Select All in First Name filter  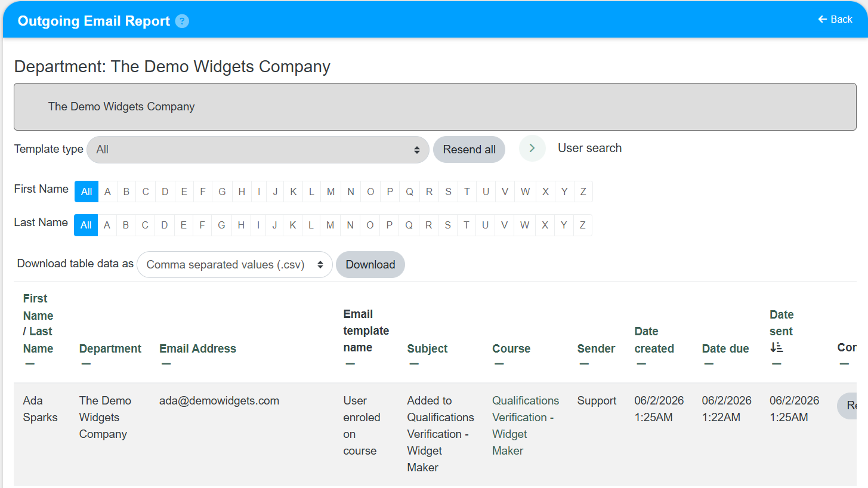tap(87, 192)
